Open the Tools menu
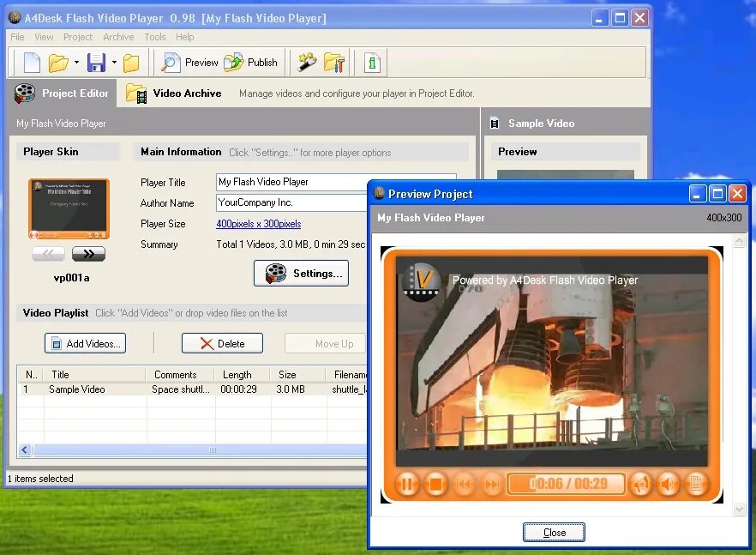 [x=155, y=37]
